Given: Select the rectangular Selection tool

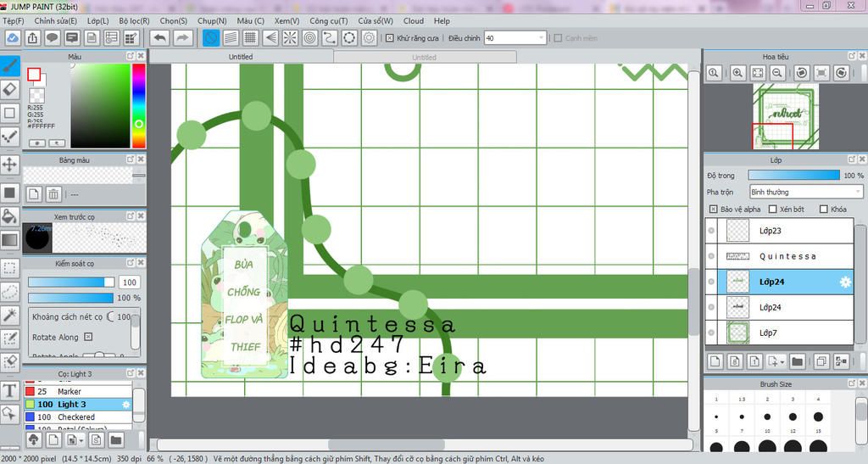Looking at the screenshot, I should coord(9,268).
